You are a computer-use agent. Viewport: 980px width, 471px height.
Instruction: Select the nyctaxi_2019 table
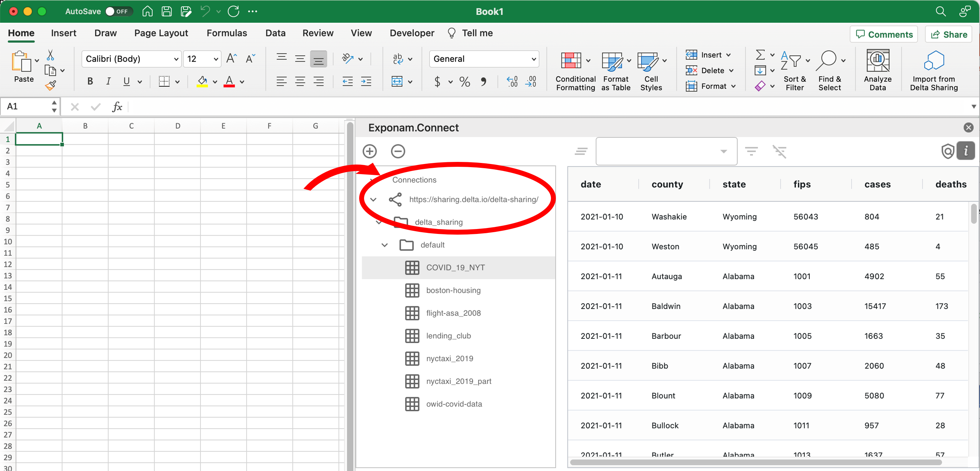point(449,358)
